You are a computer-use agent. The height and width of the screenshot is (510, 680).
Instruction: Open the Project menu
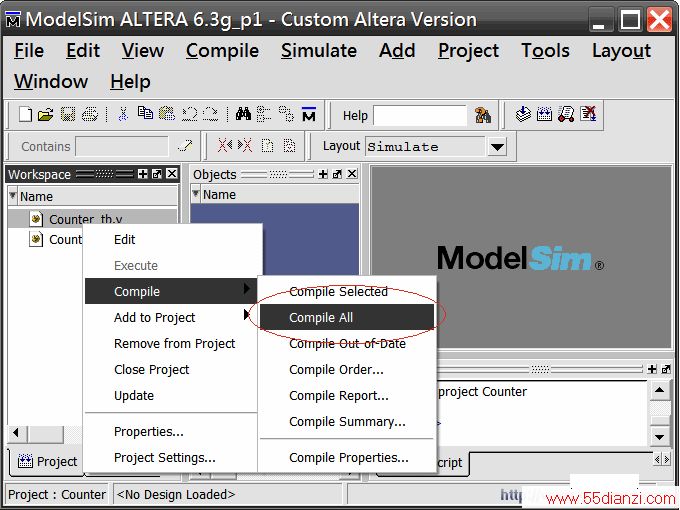[x=468, y=51]
